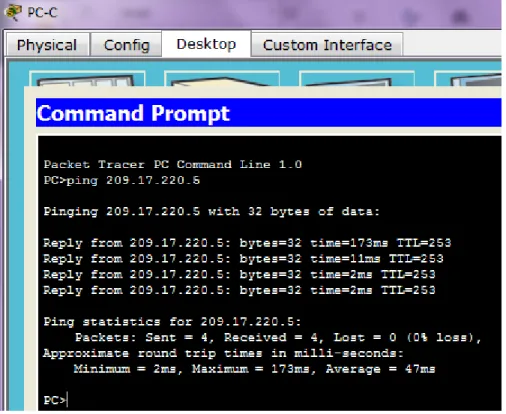
Task: Click the 'Minimum = 2ms, Maximum = 173ms' line
Action: coord(254,369)
